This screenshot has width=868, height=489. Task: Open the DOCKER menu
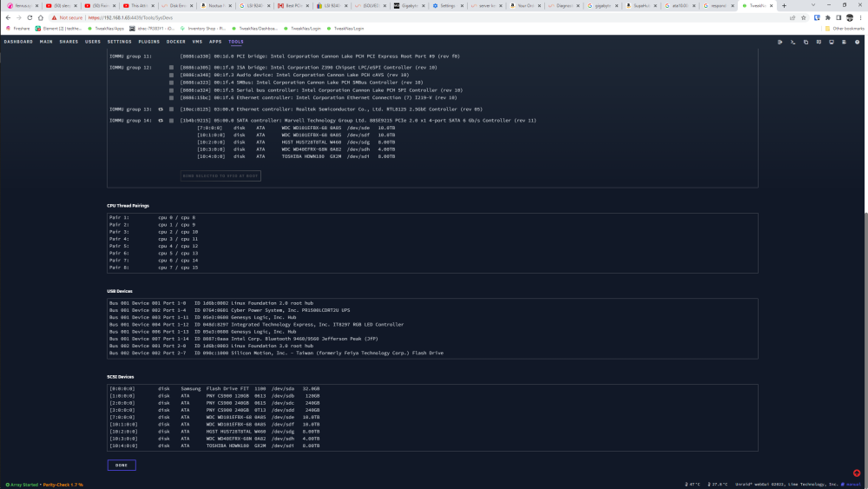point(176,42)
